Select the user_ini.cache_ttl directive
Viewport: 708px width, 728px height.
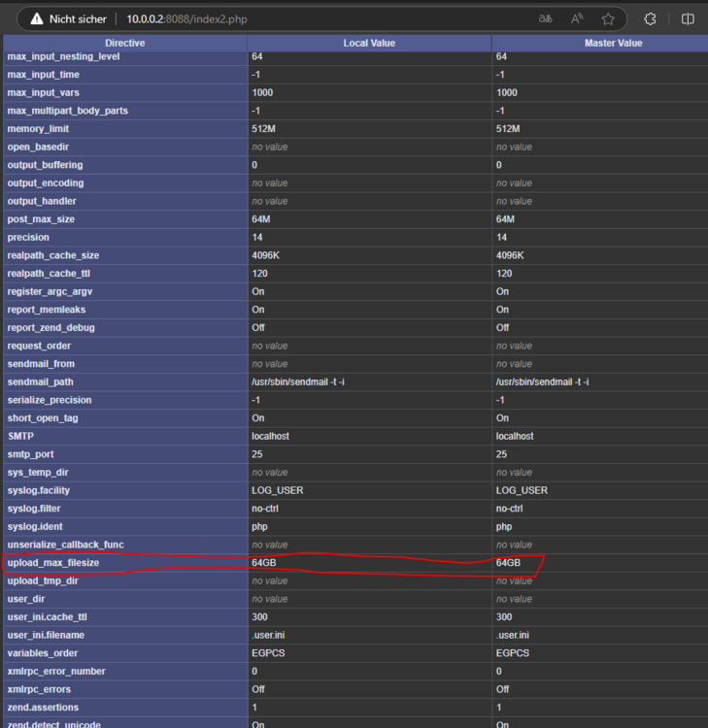[x=47, y=617]
